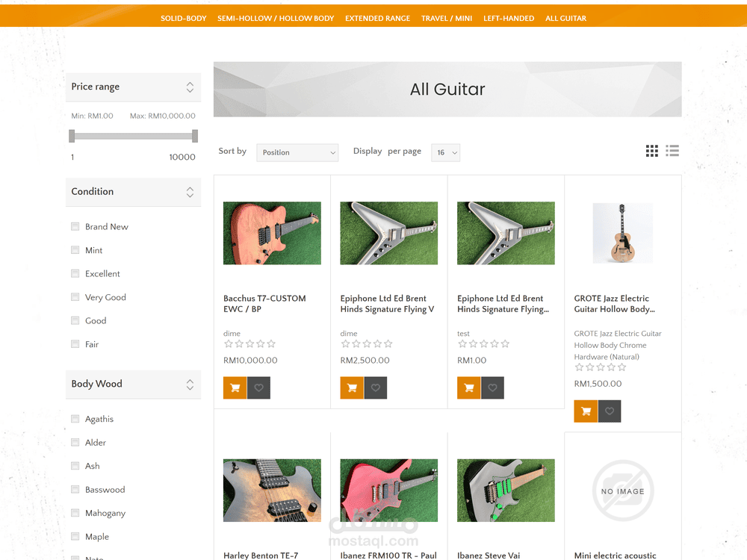Check the Good condition option
This screenshot has width=747, height=560.
(x=75, y=320)
